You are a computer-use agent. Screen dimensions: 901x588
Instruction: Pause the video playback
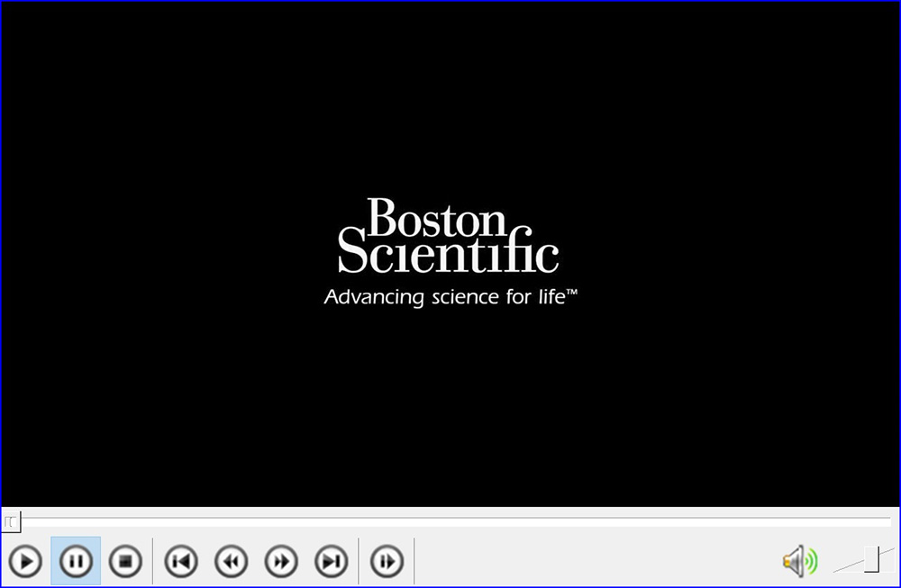click(76, 562)
